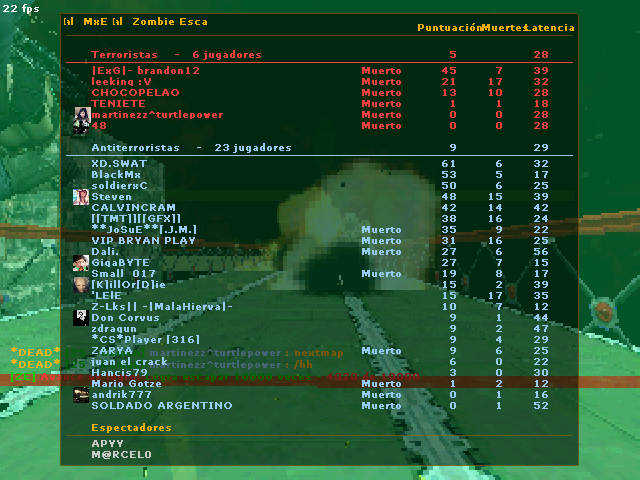Click GigaBYTE's avatar image
This screenshot has height=480, width=640.
(81, 263)
